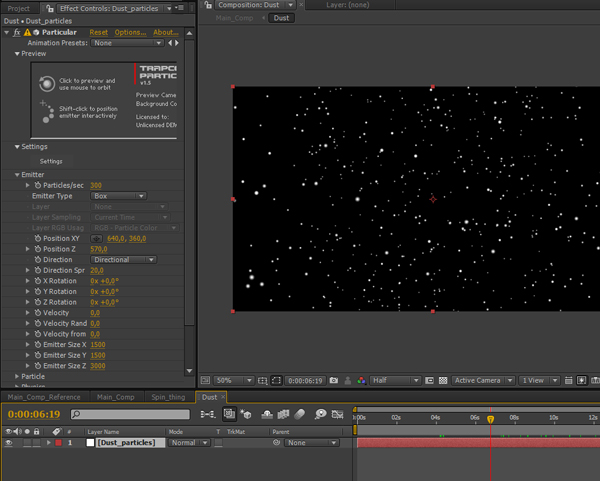Click the Particular preview orbit icon

pyautogui.click(x=47, y=84)
